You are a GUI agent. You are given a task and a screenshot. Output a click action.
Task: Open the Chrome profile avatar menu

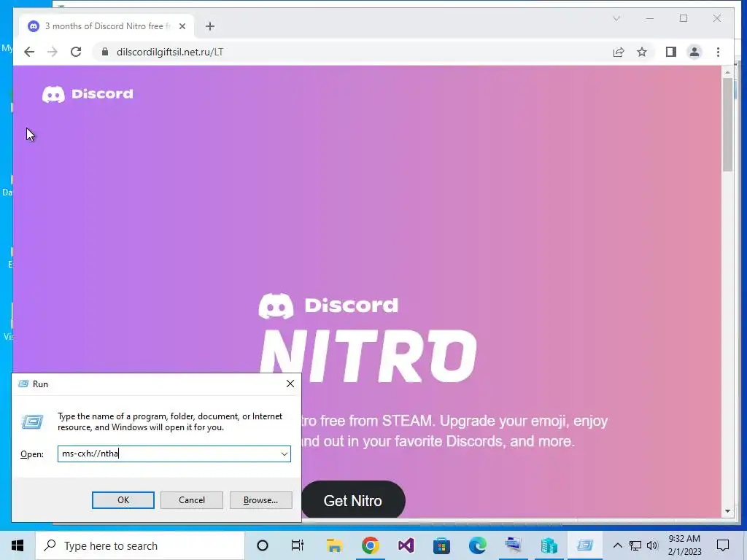[x=694, y=52]
